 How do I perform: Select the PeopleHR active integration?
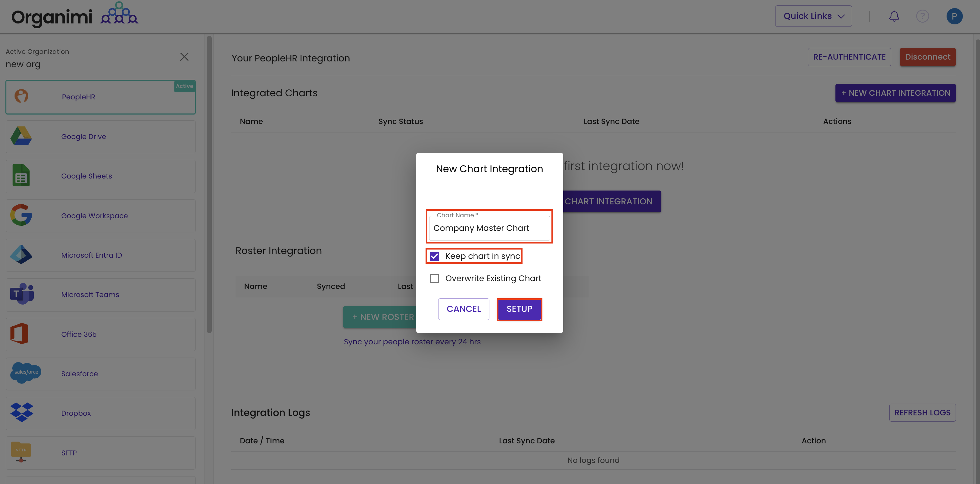100,97
